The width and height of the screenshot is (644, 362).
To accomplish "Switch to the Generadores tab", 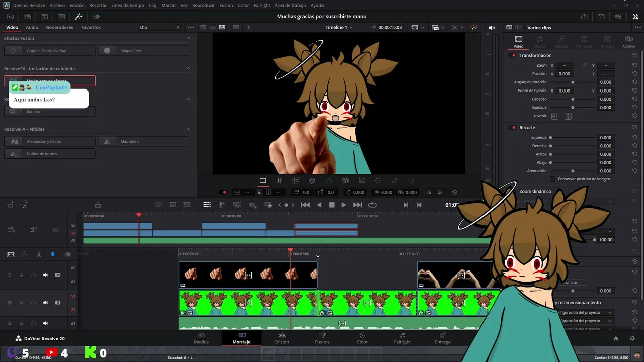I will 59,27.
